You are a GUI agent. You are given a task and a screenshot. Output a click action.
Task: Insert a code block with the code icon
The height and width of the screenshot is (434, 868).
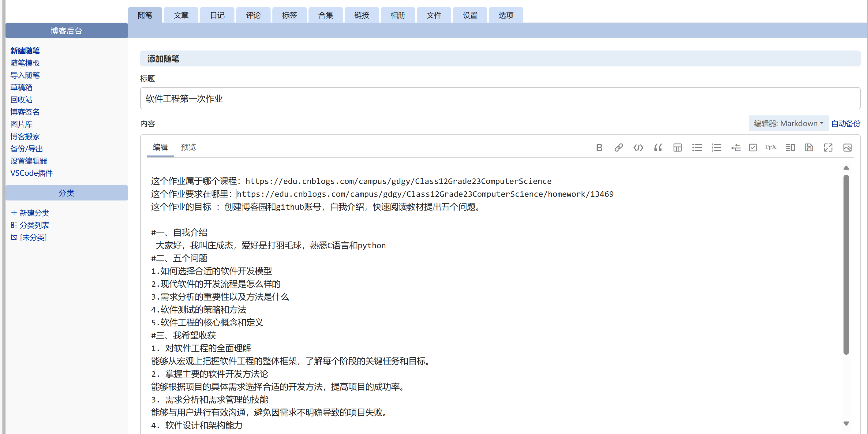point(638,148)
